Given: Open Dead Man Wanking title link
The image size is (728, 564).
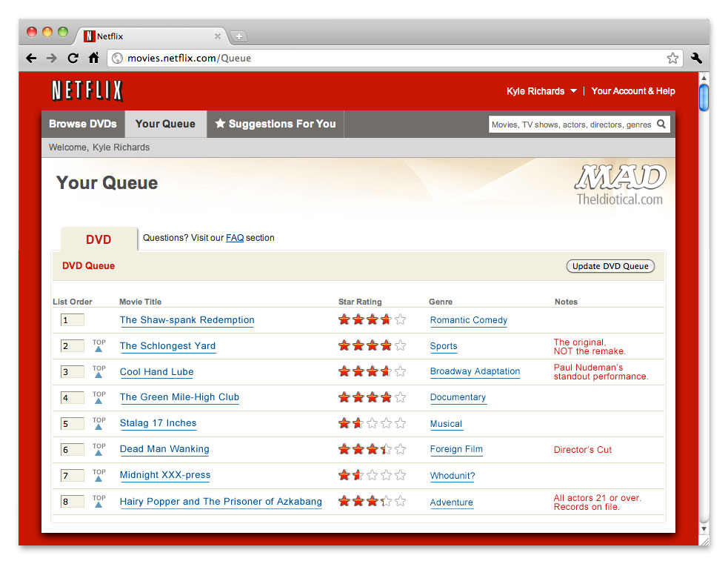Looking at the screenshot, I should pos(164,449).
